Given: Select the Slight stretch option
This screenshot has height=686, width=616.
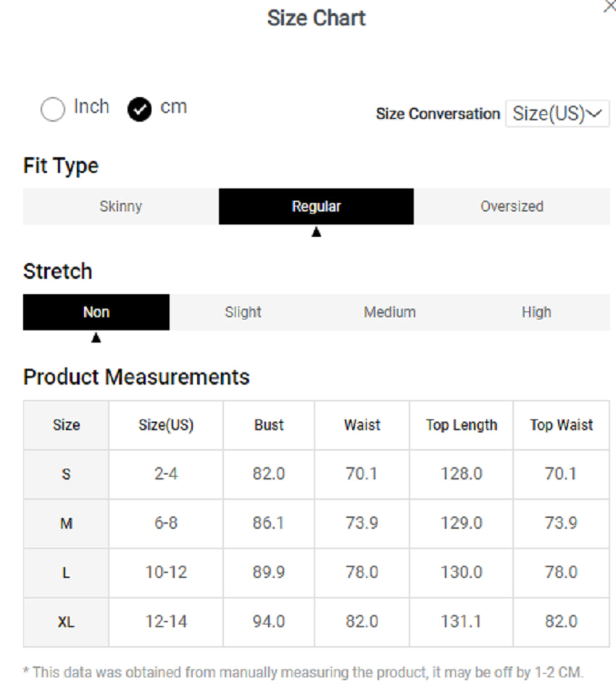Looking at the screenshot, I should coord(243,312).
